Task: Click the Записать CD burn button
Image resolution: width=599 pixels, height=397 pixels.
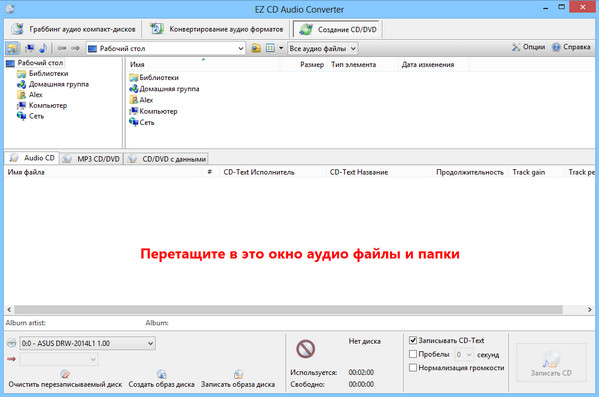Action: pos(551,363)
